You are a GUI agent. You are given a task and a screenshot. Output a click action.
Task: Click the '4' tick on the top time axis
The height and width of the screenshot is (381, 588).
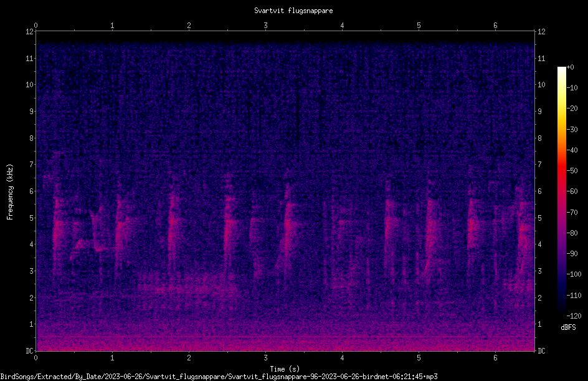point(342,26)
